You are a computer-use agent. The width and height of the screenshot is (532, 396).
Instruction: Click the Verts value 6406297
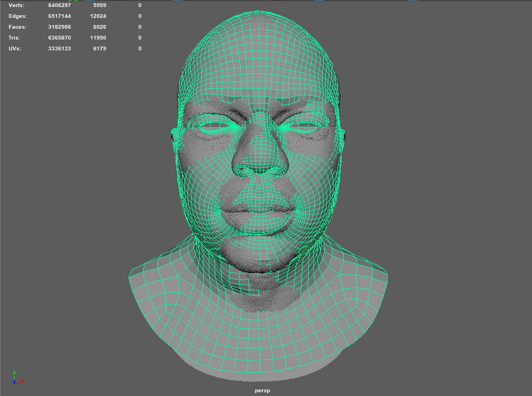coord(59,5)
